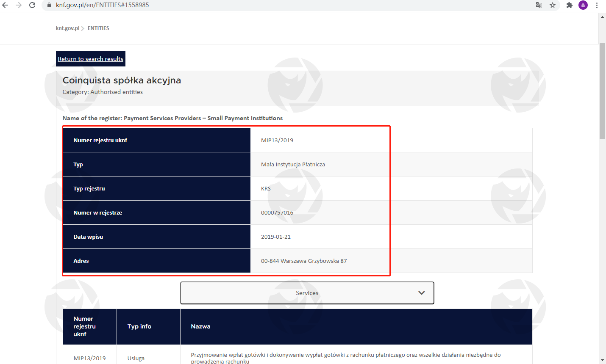Click the vertical scrollbar thumb
The width and height of the screenshot is (606, 364).
tap(602, 91)
